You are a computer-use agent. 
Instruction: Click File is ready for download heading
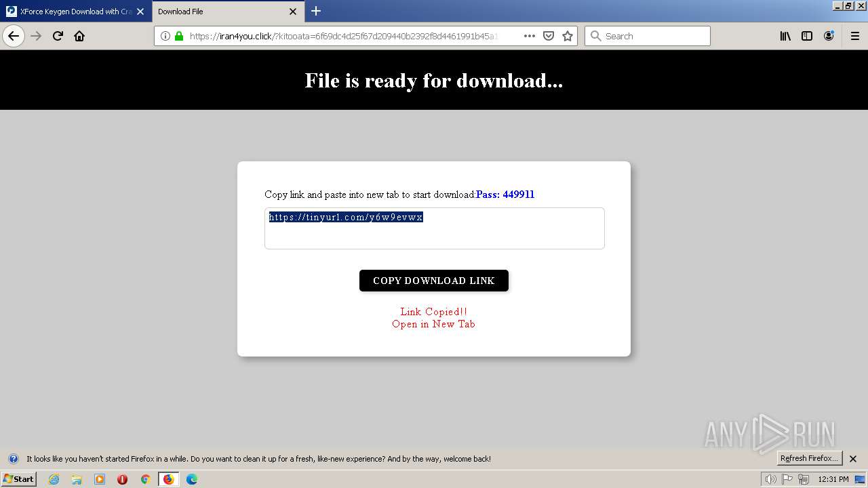(434, 80)
